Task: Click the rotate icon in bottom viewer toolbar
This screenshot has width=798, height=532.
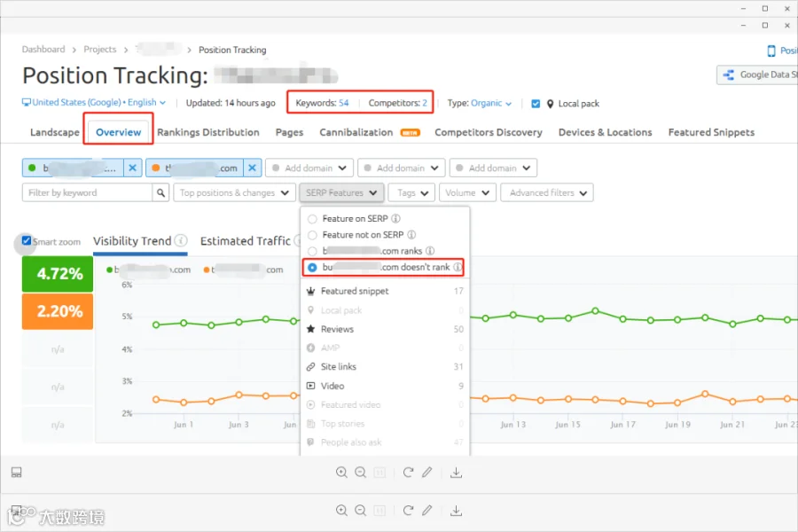Action: pos(408,510)
